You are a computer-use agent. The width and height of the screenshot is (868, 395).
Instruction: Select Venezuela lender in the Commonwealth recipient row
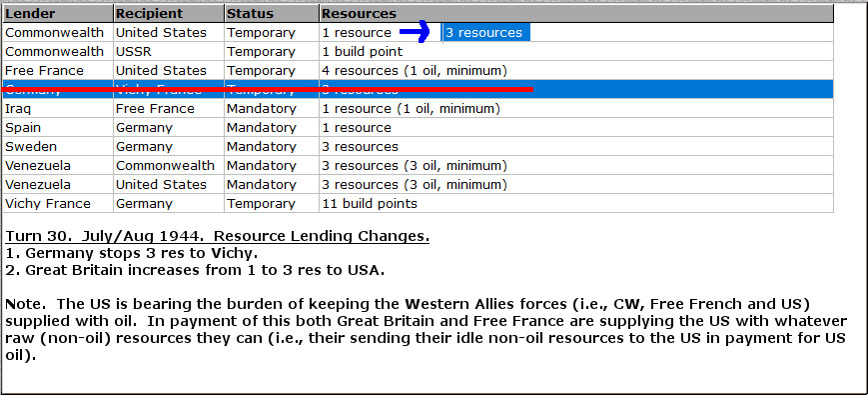click(58, 166)
